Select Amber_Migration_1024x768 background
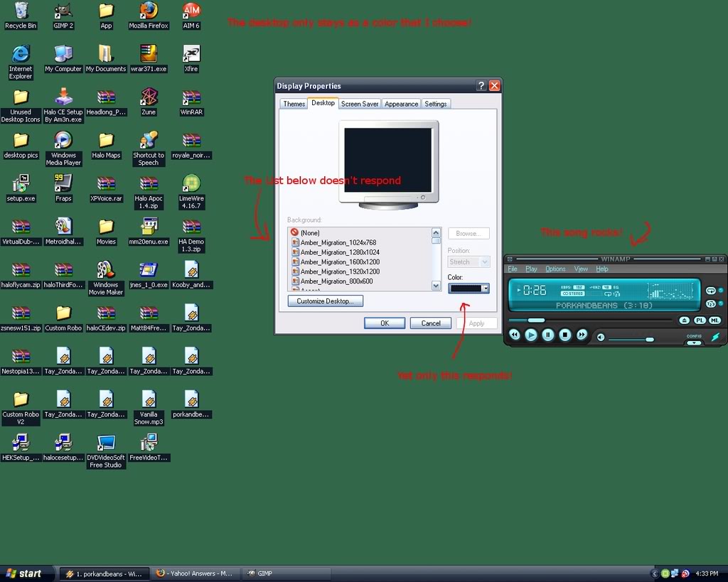This screenshot has height=582, width=728. [x=360, y=242]
